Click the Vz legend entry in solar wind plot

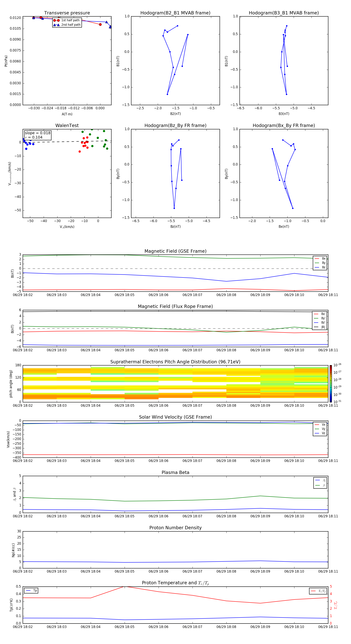(320, 433)
